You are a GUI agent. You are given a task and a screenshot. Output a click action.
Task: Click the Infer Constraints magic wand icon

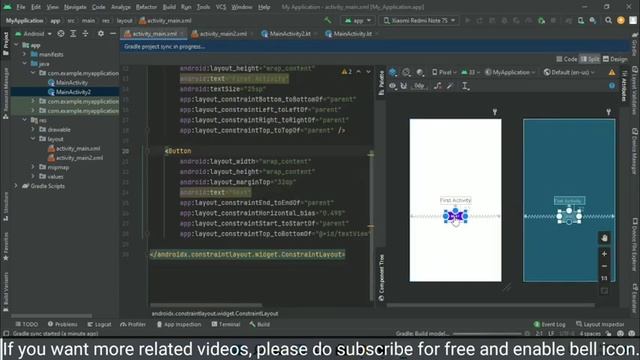pos(450,86)
